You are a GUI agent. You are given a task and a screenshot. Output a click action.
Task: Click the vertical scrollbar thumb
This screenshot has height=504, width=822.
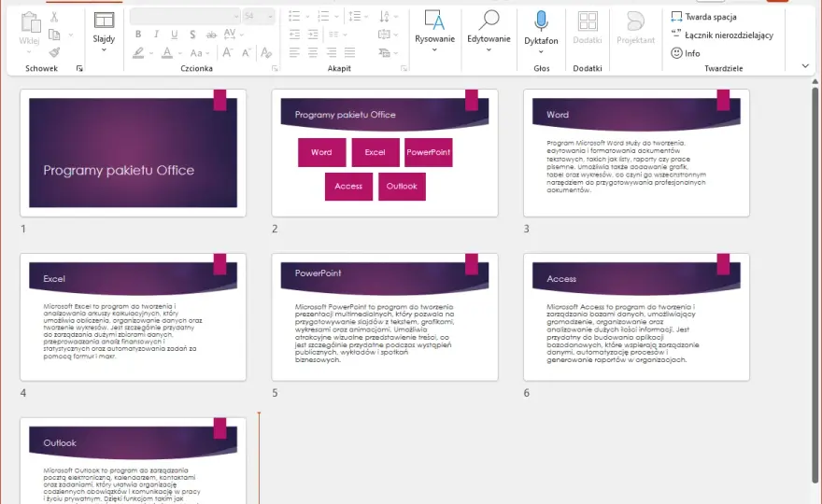point(815,285)
